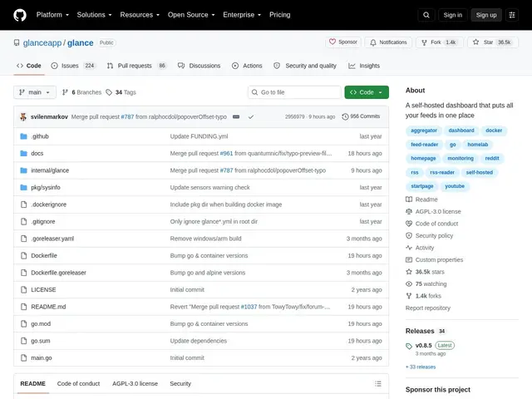
Task: View 6 Branches link
Action: click(81, 92)
